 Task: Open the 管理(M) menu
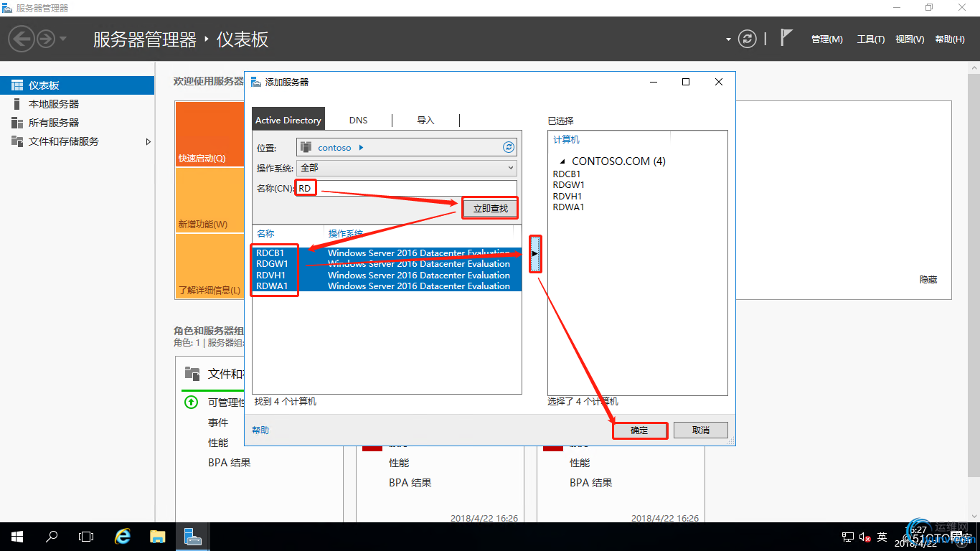pos(826,39)
